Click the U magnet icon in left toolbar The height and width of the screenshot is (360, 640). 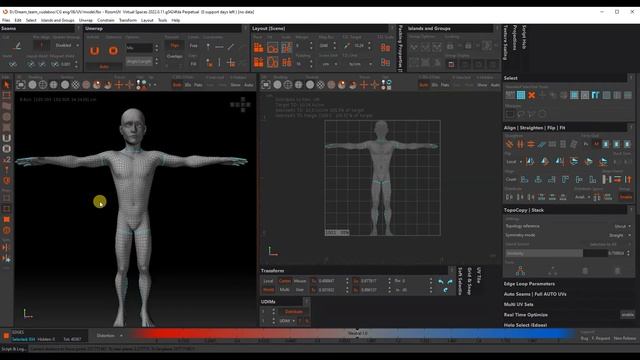(x=6, y=138)
